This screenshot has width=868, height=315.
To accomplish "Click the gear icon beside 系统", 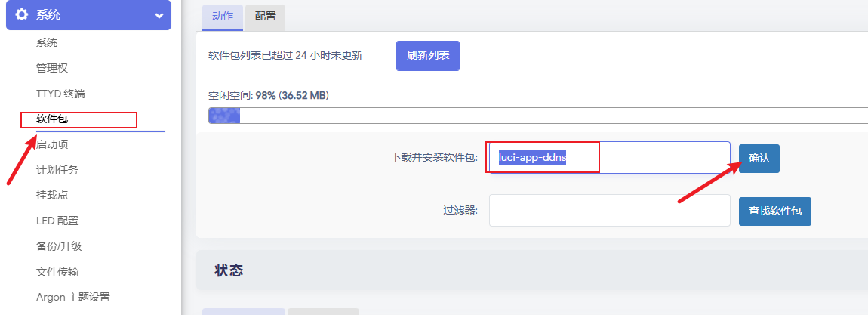I will [x=22, y=15].
